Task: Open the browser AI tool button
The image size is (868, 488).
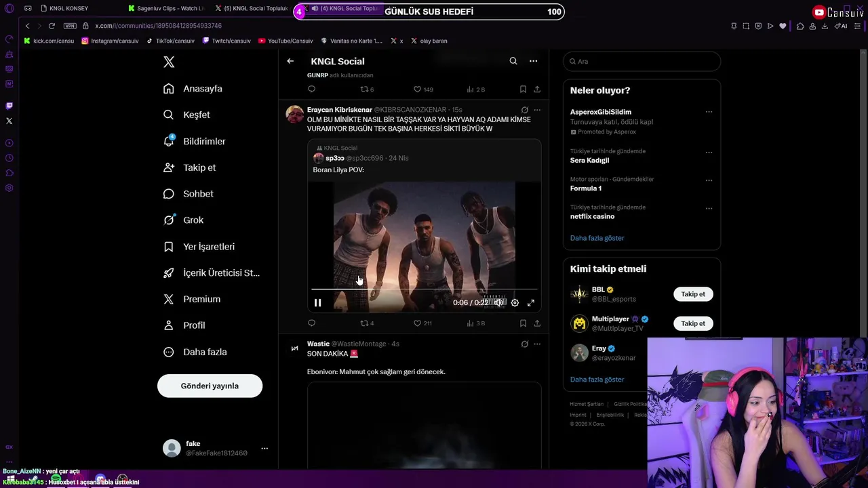Action: click(x=842, y=26)
